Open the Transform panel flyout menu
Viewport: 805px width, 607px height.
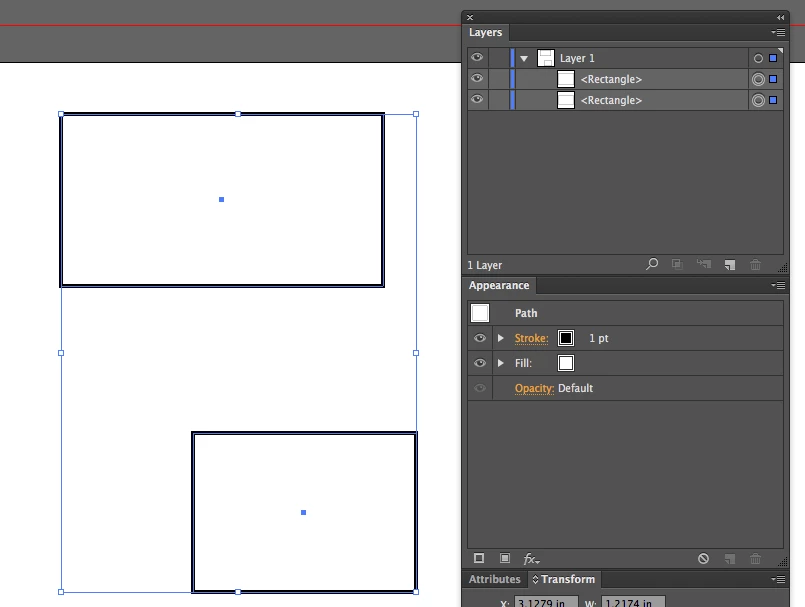(x=778, y=579)
